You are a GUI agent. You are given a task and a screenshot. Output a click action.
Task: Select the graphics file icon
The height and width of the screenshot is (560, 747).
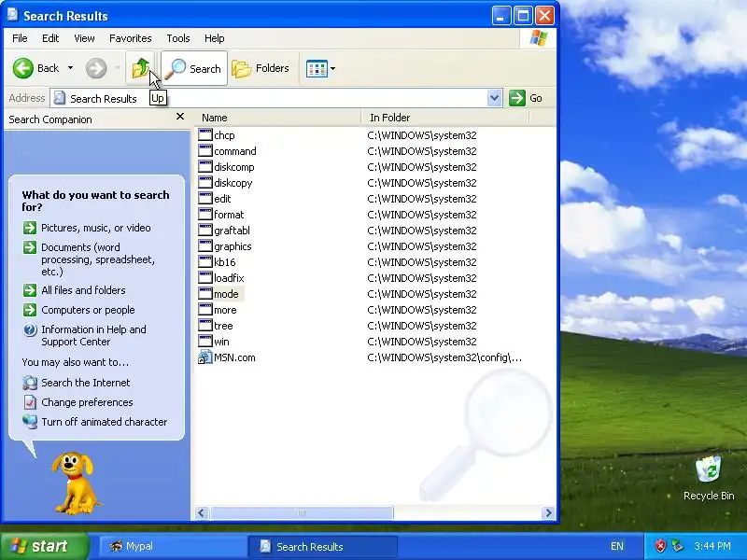(x=205, y=245)
